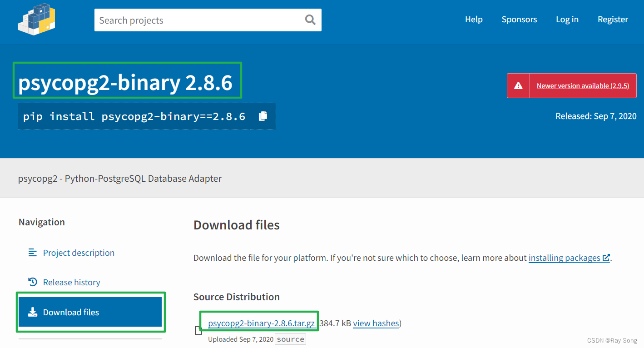Open the Register page

coord(613,19)
